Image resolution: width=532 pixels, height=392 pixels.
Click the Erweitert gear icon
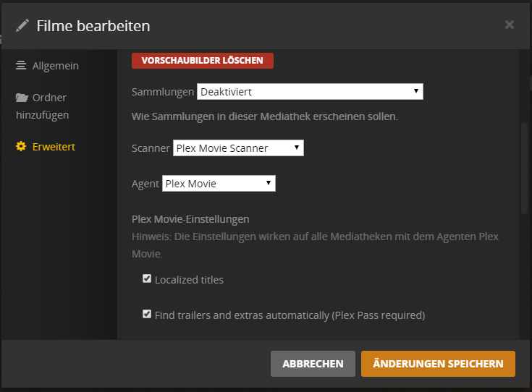coord(21,147)
